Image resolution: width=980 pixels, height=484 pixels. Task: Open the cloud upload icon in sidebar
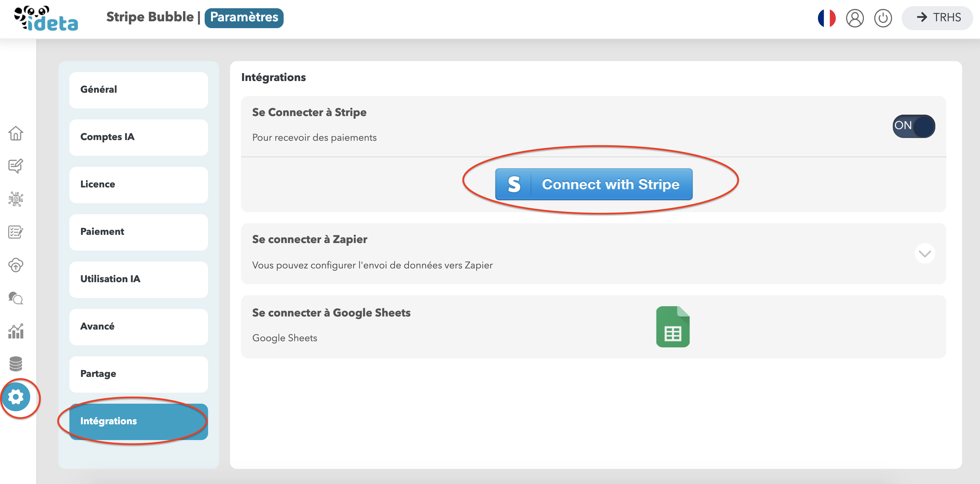click(15, 265)
